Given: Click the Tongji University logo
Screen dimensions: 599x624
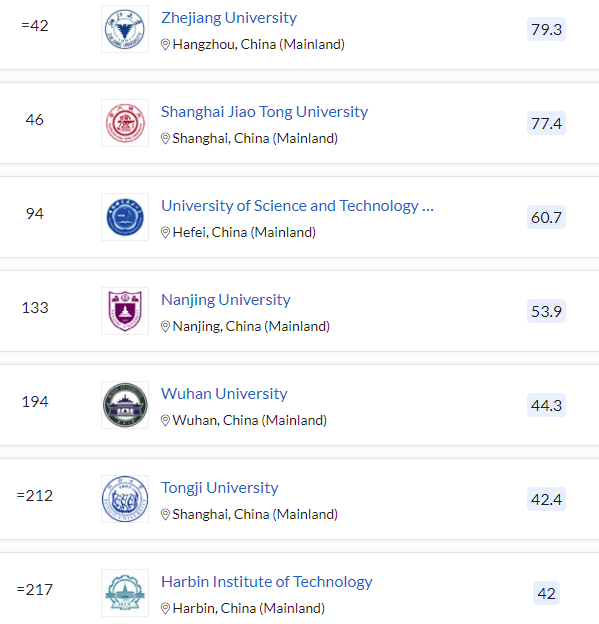Looking at the screenshot, I should pos(125,499).
